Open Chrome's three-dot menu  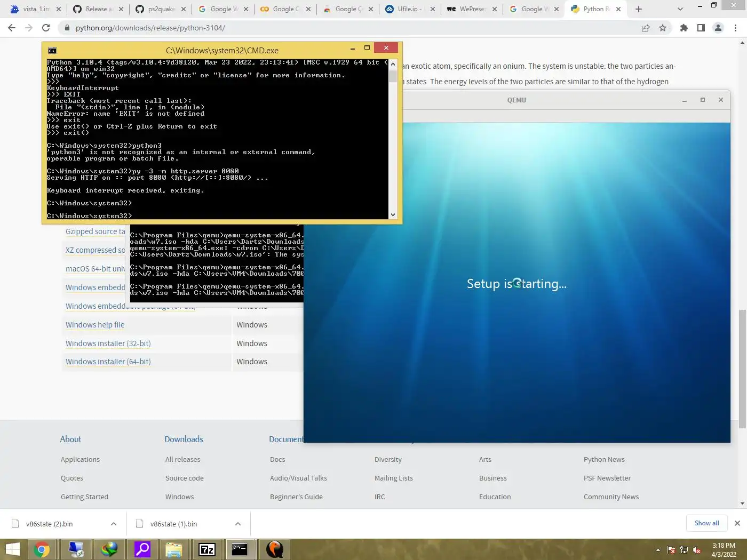point(736,28)
